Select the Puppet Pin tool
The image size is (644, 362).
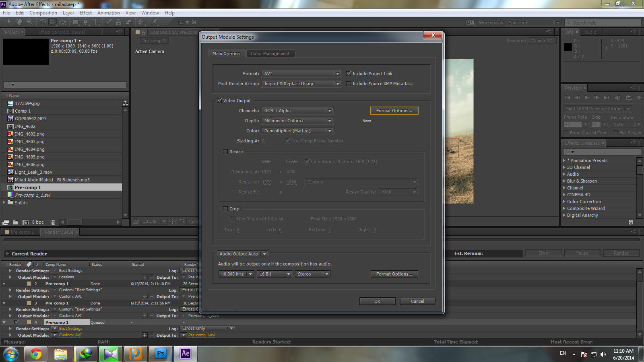coord(155,22)
